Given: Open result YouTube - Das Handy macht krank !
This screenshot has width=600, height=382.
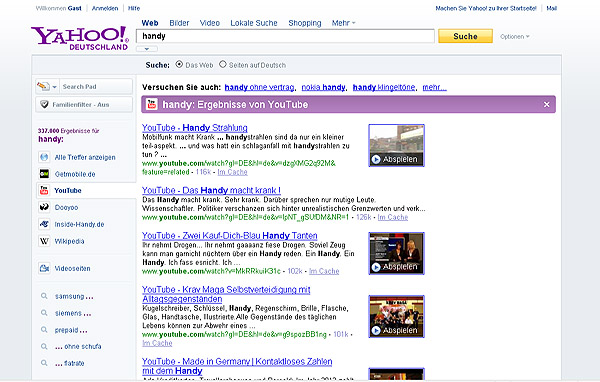Looking at the screenshot, I should coord(211,190).
